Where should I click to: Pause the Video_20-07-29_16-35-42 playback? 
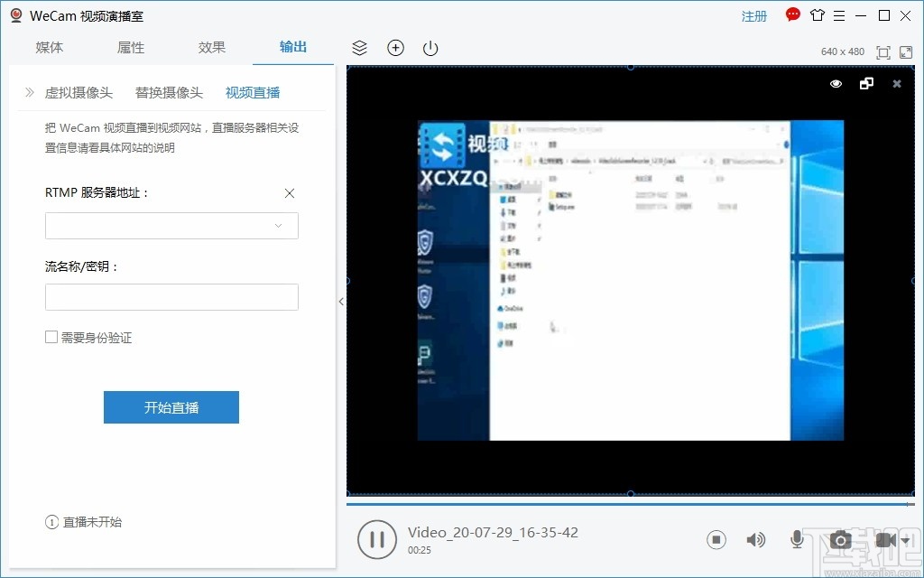(x=377, y=539)
